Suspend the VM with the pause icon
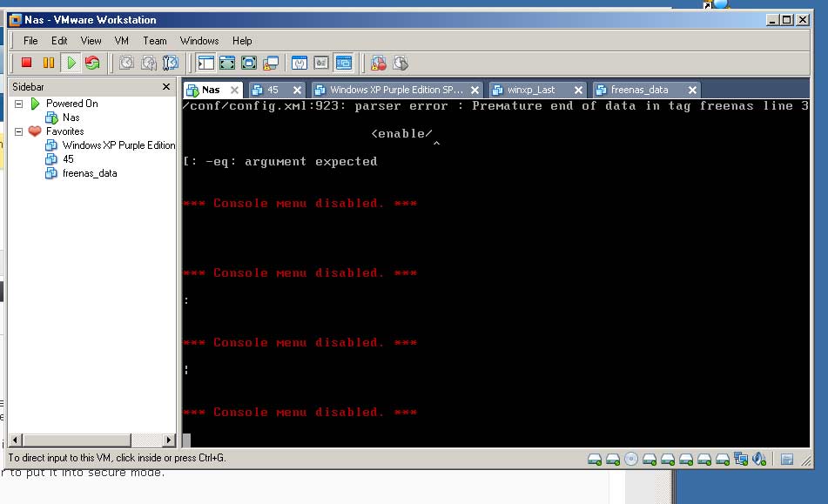The width and height of the screenshot is (828, 504). [x=49, y=63]
